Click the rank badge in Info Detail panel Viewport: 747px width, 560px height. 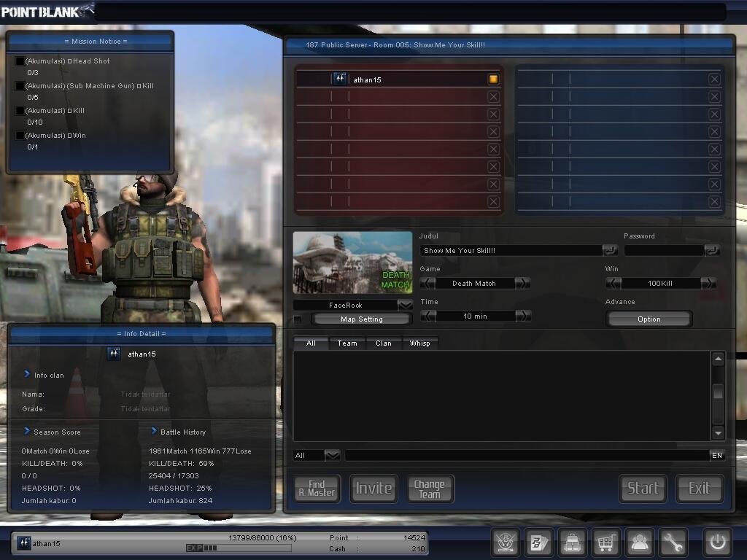click(x=114, y=354)
